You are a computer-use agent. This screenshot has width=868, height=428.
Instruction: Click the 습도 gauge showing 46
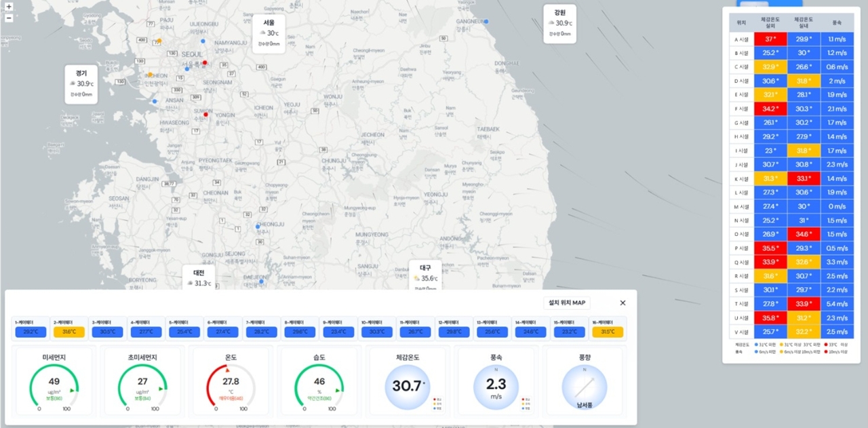319,381
